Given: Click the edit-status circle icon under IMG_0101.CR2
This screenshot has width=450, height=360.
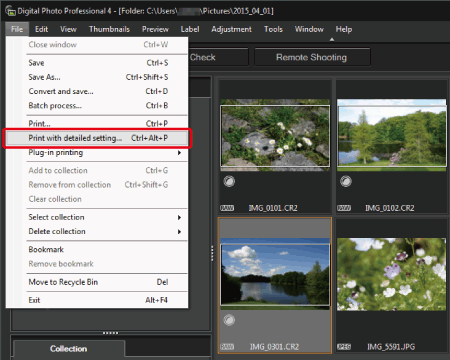Looking at the screenshot, I should 229,181.
